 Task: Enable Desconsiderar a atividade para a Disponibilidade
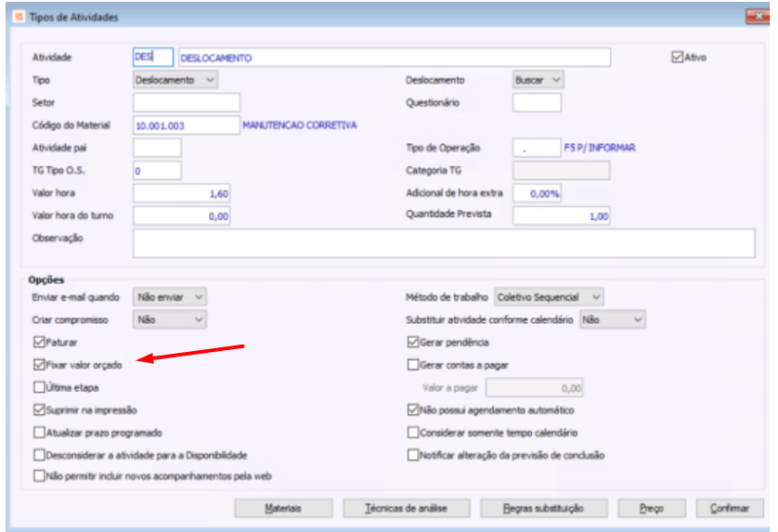39,455
